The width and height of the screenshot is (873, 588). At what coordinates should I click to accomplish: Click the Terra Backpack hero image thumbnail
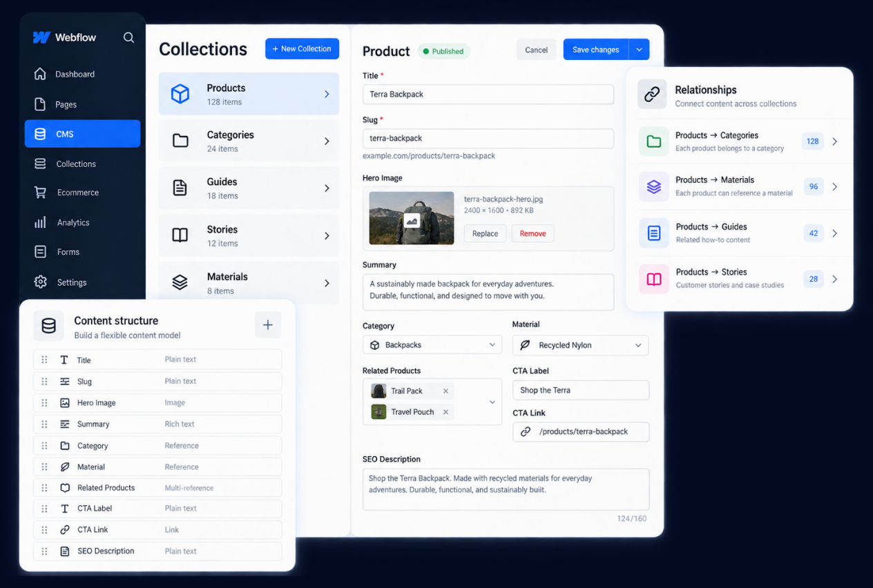click(412, 218)
